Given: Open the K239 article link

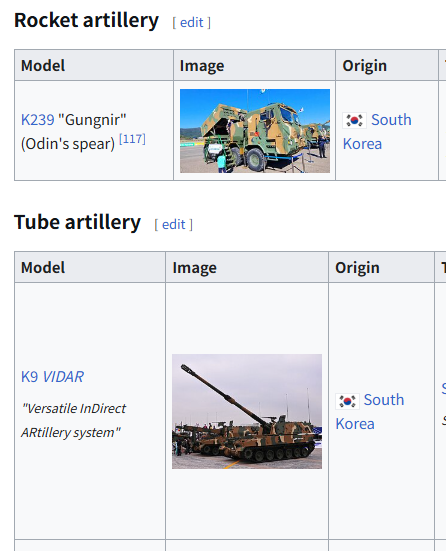Looking at the screenshot, I should pos(38,120).
